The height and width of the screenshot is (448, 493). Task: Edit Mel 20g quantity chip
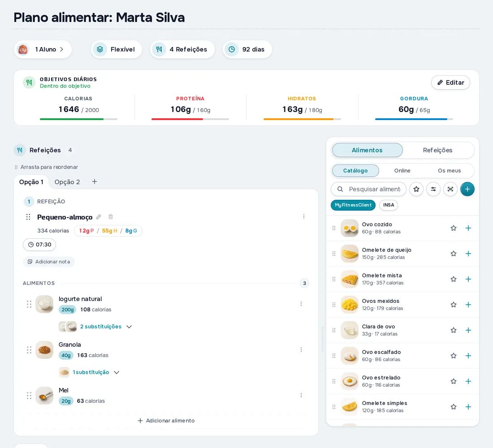(66, 401)
